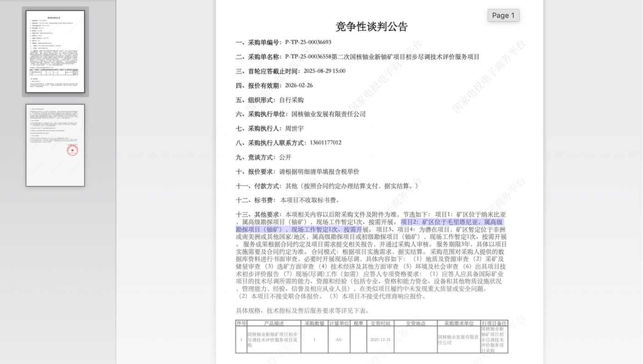The image size is (643, 364).
Task: Click the line beginning '十一、付款方式'
Action: 328,186
